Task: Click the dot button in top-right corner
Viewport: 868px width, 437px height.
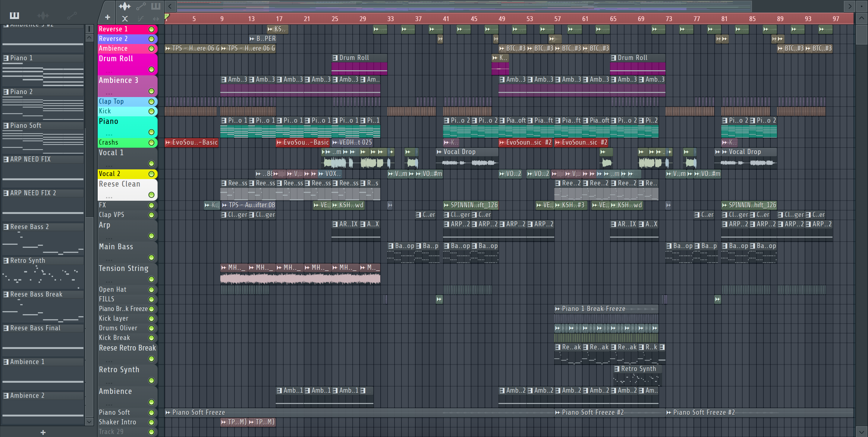Action: click(862, 6)
